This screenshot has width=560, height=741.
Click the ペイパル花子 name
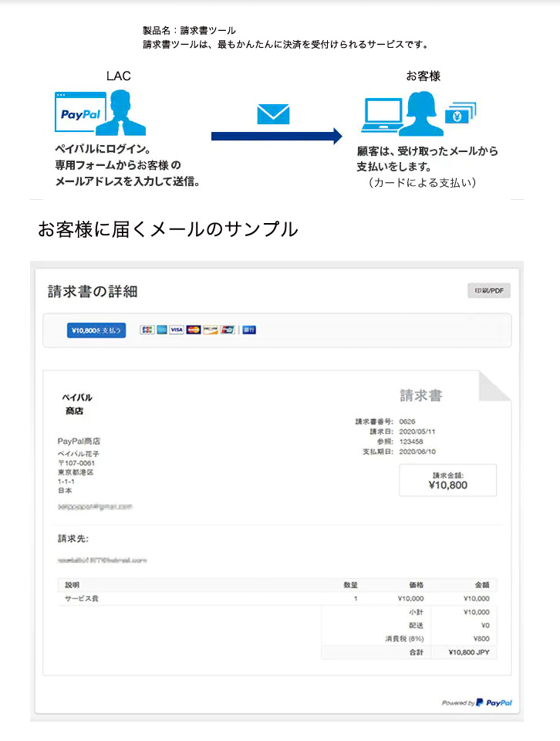79,454
